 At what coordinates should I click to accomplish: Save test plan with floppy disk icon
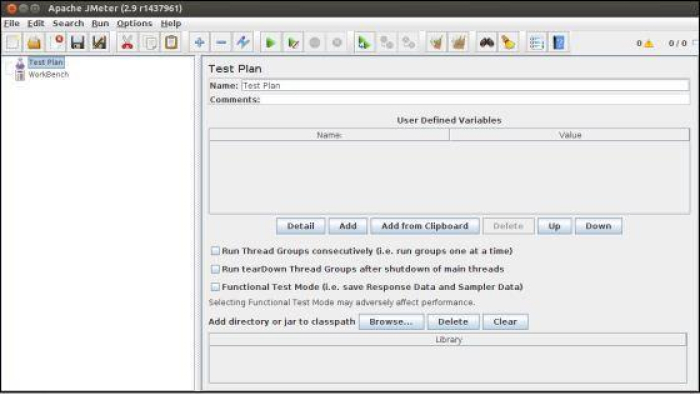coord(78,42)
